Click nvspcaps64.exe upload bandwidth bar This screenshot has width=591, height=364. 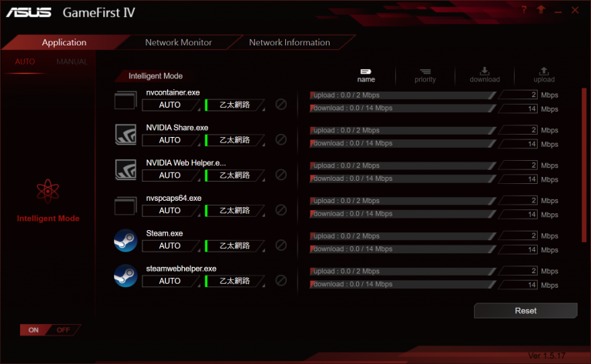pos(402,201)
